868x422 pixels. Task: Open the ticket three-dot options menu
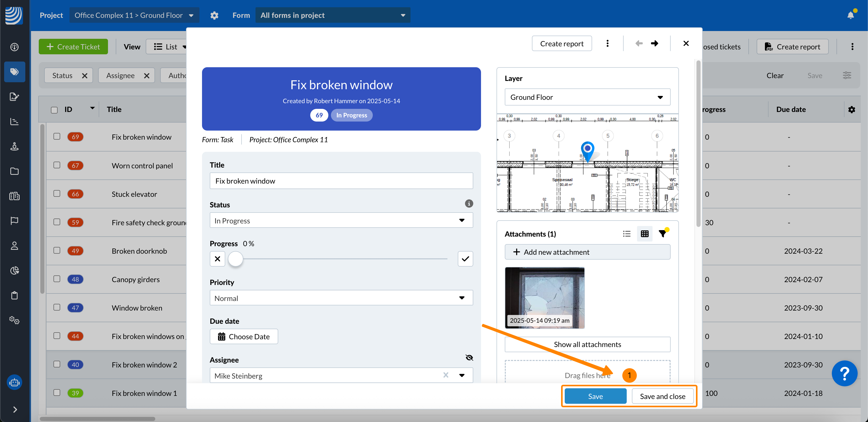click(607, 43)
